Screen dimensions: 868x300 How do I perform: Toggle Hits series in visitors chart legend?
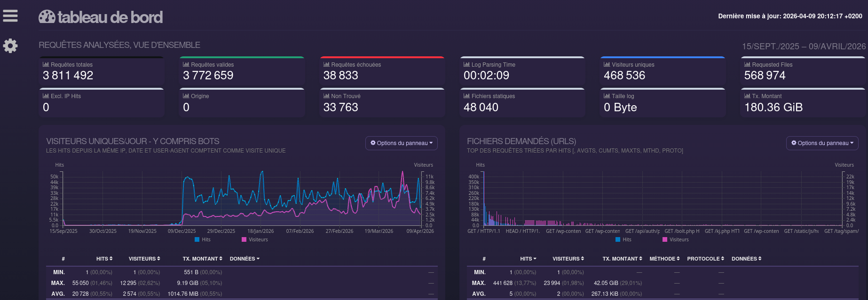coord(202,239)
